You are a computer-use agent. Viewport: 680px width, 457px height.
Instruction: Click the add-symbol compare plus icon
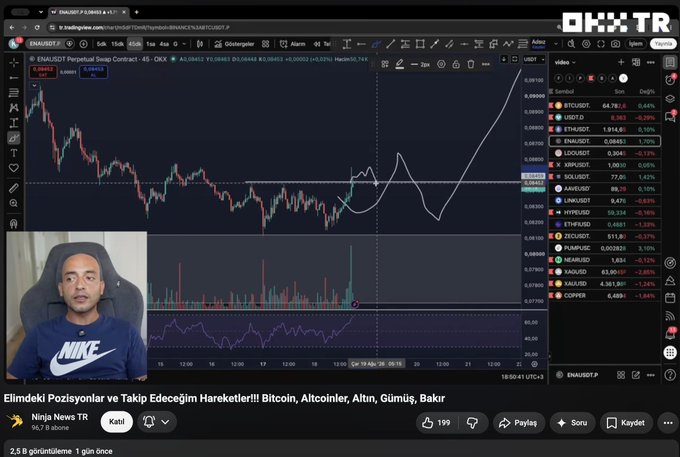click(x=84, y=44)
